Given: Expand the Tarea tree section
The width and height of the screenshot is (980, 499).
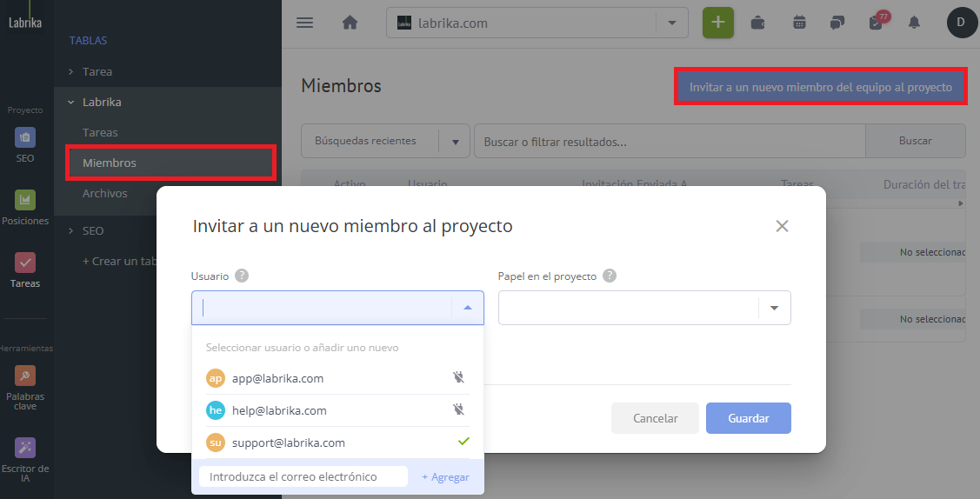Looking at the screenshot, I should pyautogui.click(x=70, y=72).
